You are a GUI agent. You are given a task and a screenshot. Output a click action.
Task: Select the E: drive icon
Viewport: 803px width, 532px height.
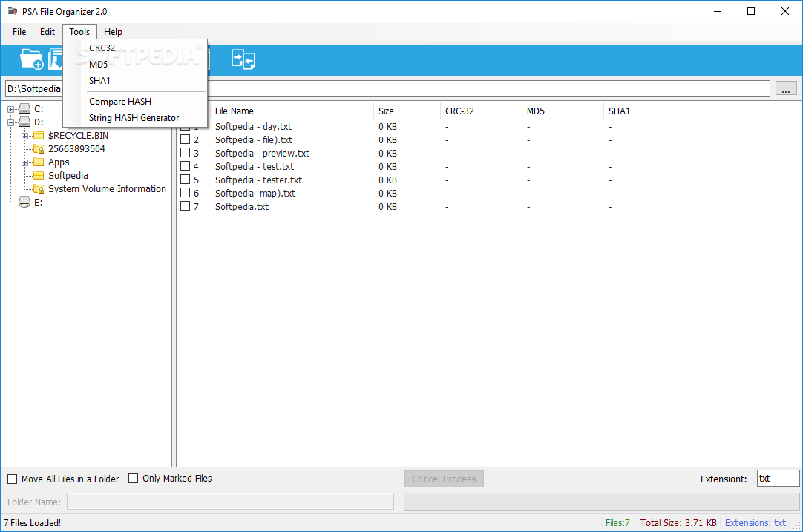[x=24, y=203]
